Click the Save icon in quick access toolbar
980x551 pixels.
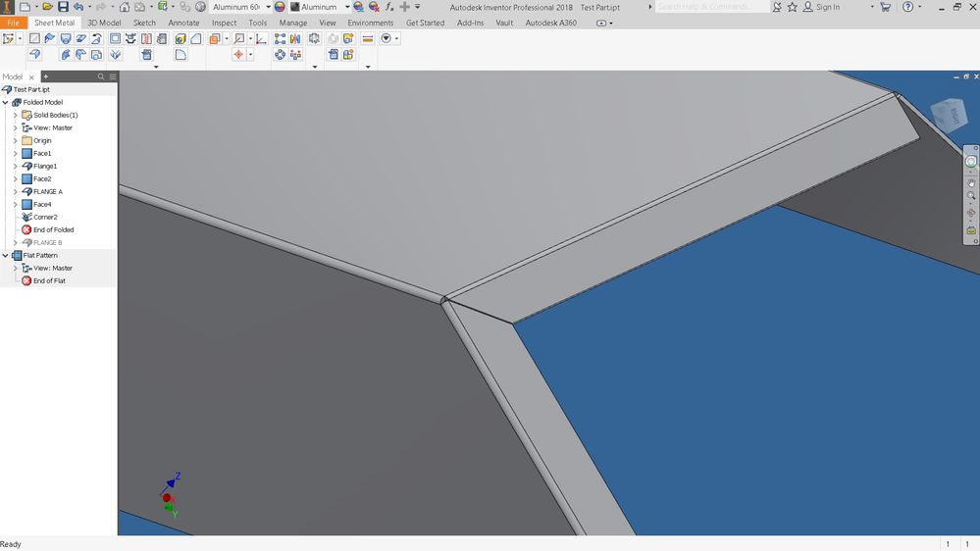pyautogui.click(x=63, y=7)
